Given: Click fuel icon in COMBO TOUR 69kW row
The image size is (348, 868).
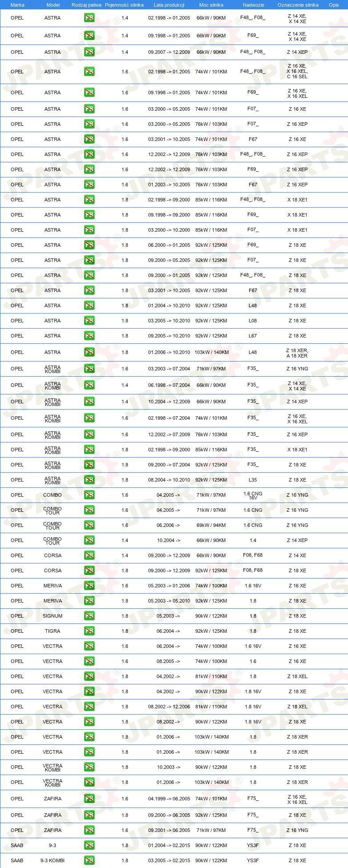Looking at the screenshot, I should pos(89,525).
